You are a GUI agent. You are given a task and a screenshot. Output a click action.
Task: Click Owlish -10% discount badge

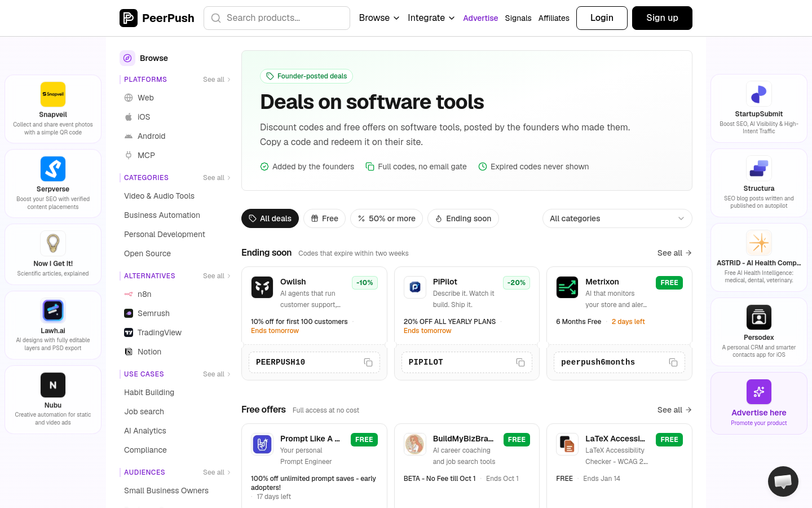(x=365, y=283)
